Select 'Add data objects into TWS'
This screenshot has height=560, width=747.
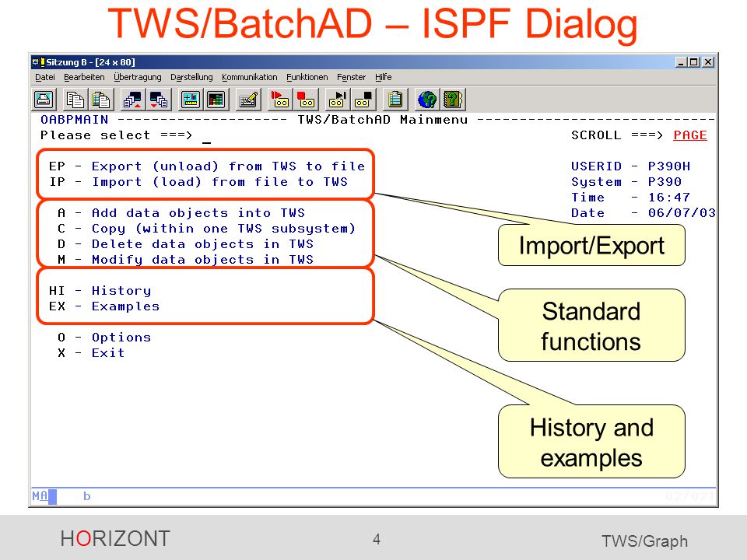pos(198,213)
